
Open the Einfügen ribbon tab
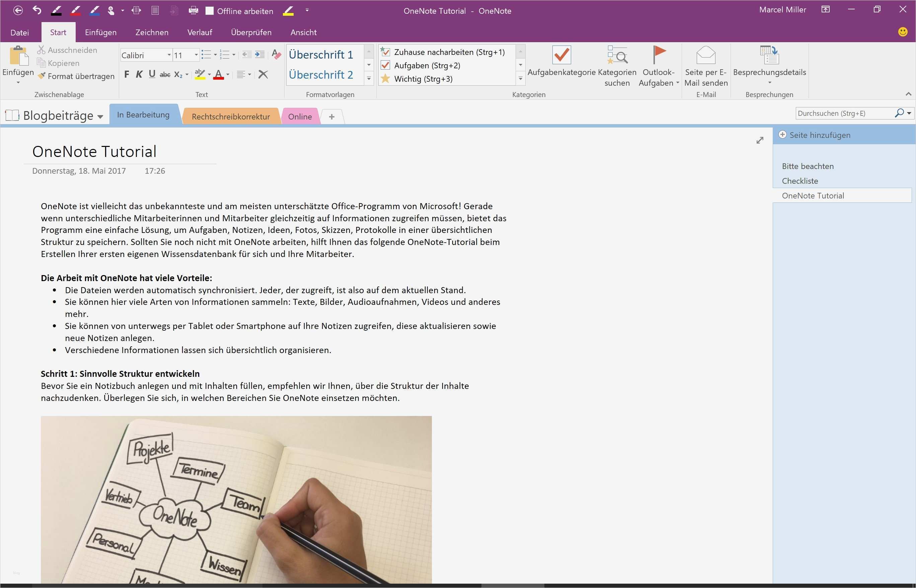[x=100, y=32]
